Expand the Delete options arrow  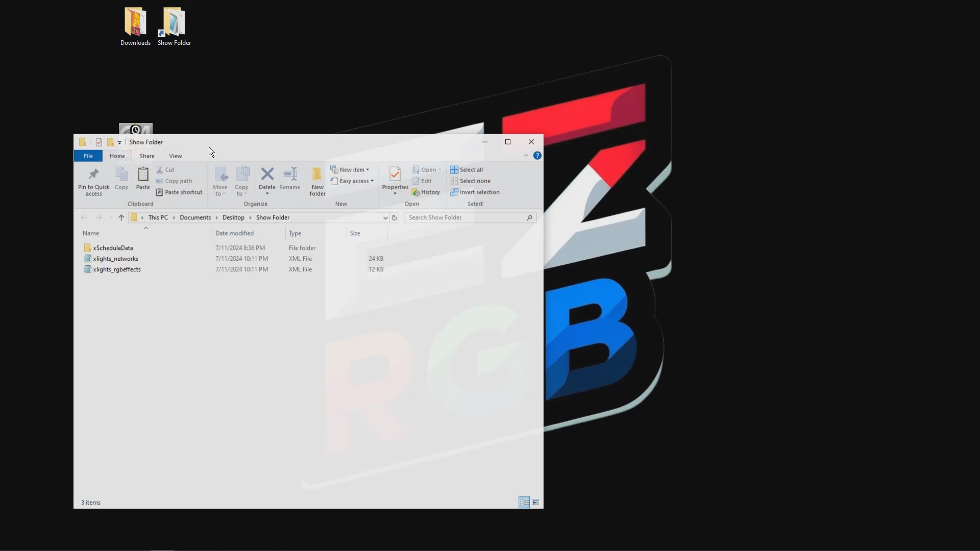267,194
